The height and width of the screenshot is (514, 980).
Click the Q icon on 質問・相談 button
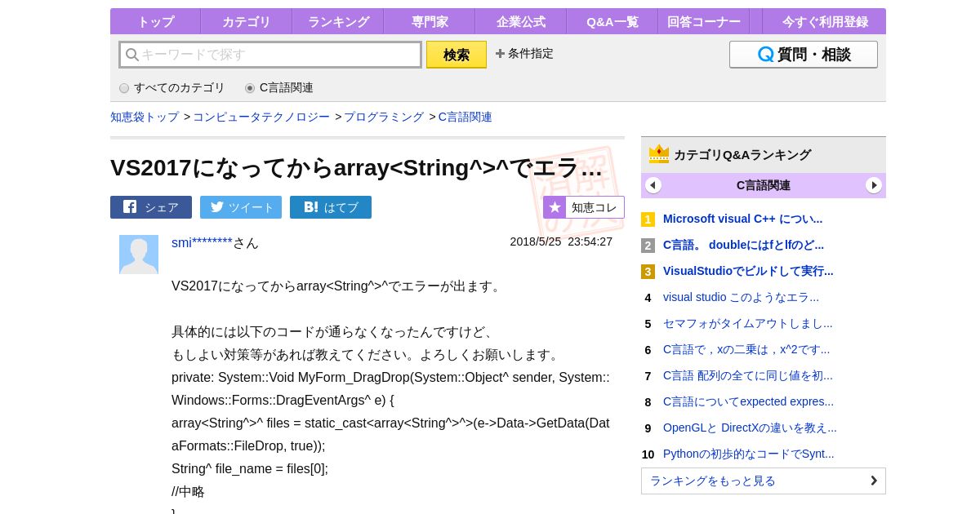coord(765,55)
